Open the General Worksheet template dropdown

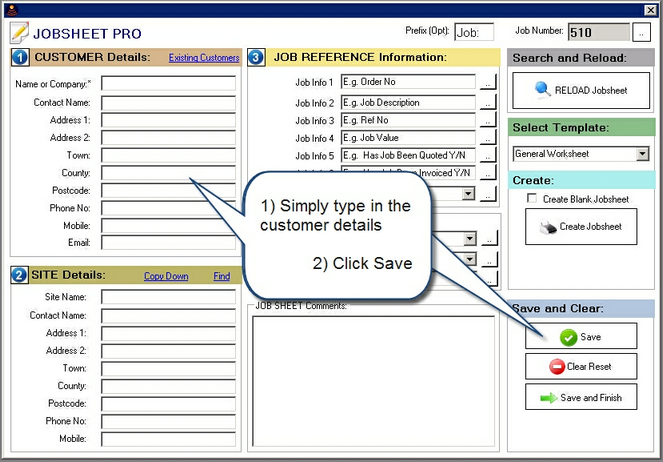pos(642,154)
